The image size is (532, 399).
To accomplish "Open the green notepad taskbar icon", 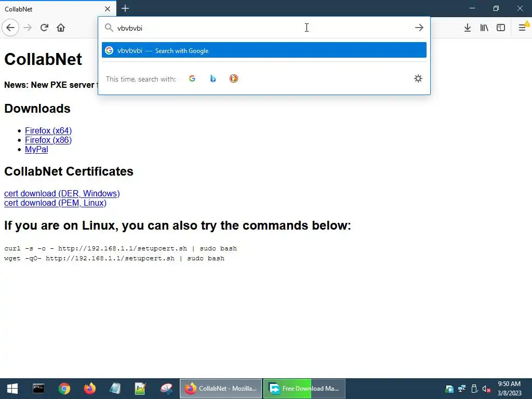I will click(140, 389).
